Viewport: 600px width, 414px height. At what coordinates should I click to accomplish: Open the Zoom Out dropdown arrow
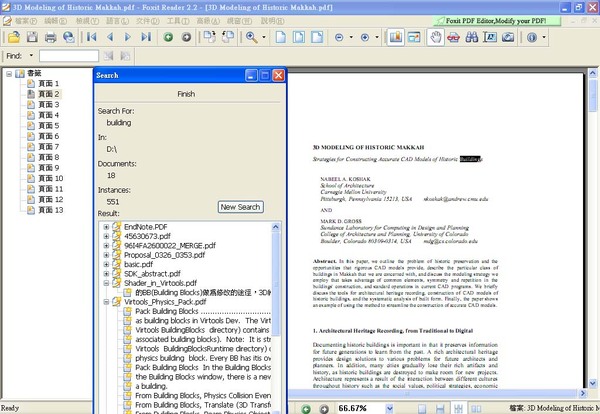[351, 37]
